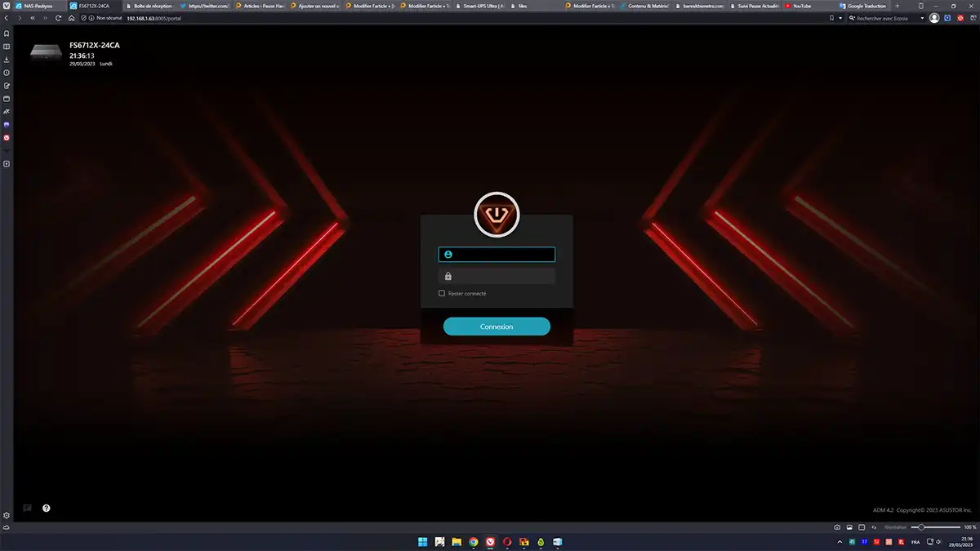Open the Bookmarks panel in the sidebar
The width and height of the screenshot is (980, 551).
(x=7, y=33)
